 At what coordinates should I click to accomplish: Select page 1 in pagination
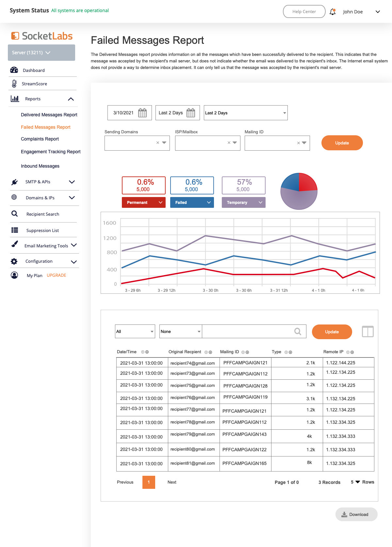149,482
